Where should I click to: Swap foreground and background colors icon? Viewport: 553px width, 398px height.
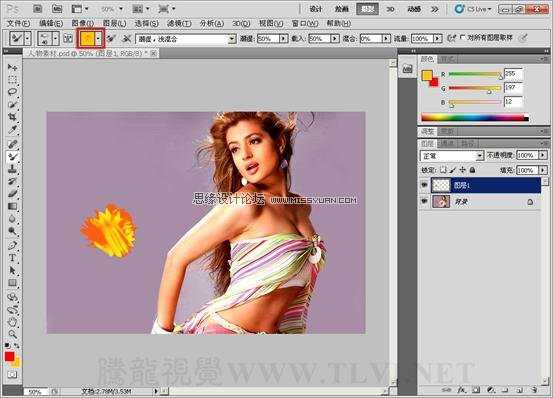[17, 346]
